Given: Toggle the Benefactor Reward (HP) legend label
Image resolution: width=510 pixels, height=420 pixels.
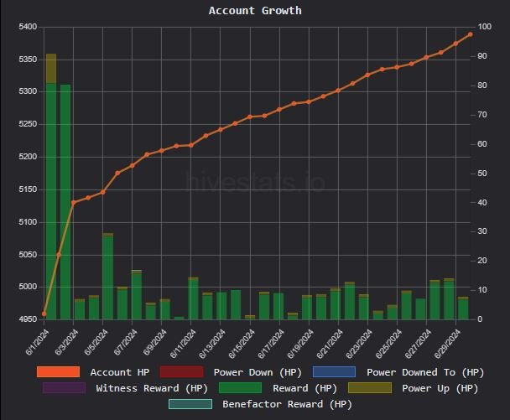Looking at the screenshot, I should point(287,404).
